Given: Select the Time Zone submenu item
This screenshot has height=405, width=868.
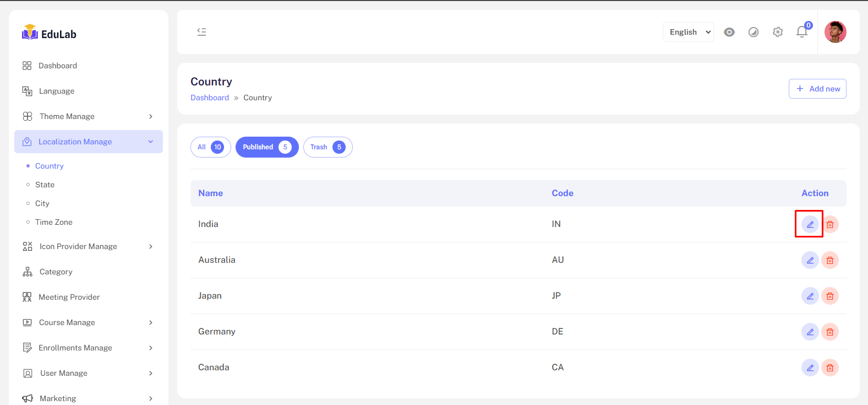Looking at the screenshot, I should click(54, 222).
